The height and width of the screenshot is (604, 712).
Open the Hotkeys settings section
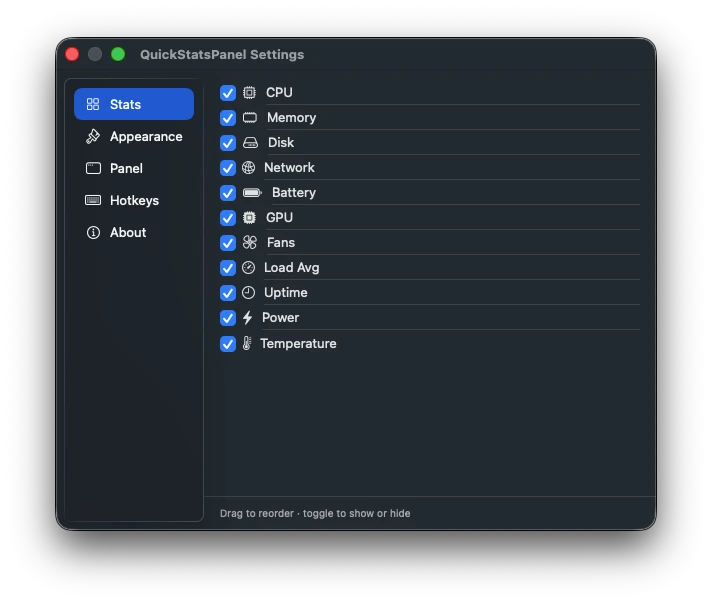pos(134,200)
